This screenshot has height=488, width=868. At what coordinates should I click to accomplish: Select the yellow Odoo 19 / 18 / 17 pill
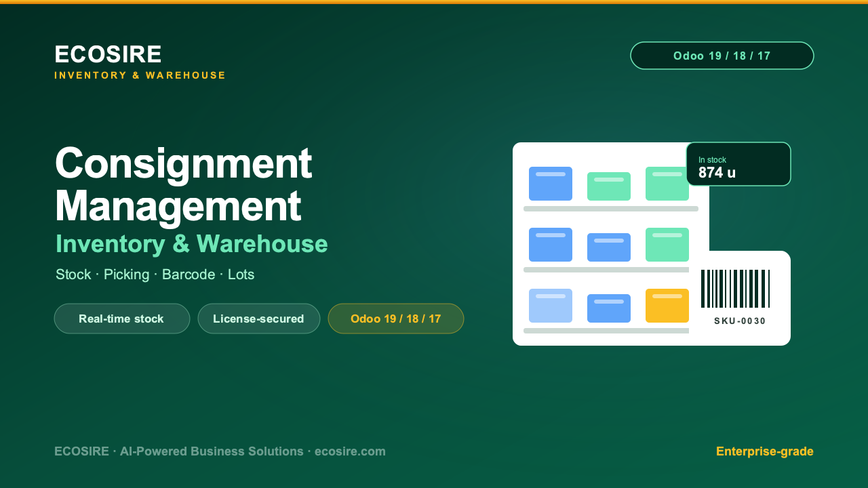396,319
